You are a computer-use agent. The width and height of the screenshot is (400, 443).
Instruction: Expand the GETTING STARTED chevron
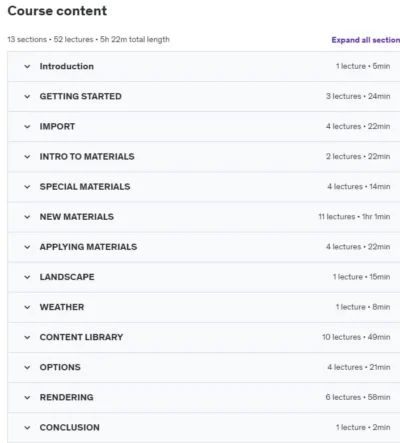coord(27,97)
